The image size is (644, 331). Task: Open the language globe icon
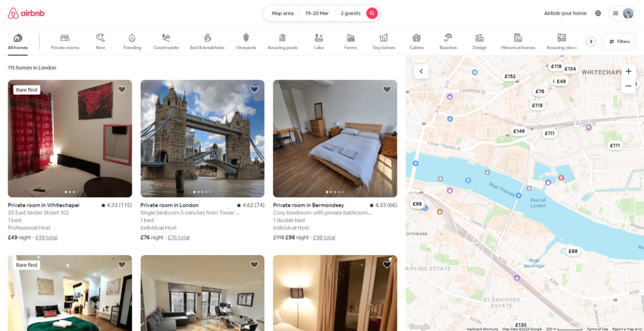[598, 13]
